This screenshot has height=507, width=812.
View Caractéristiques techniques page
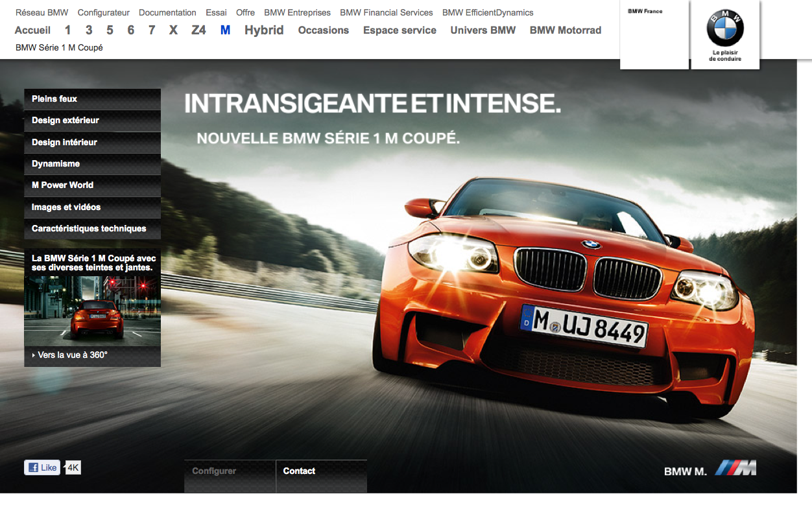click(89, 228)
